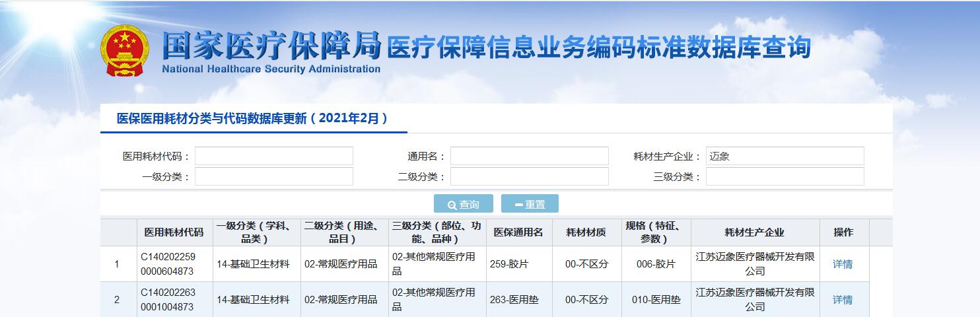Select the 医保医用耗材分类与代码数据库更新 tab heading

coord(252,119)
